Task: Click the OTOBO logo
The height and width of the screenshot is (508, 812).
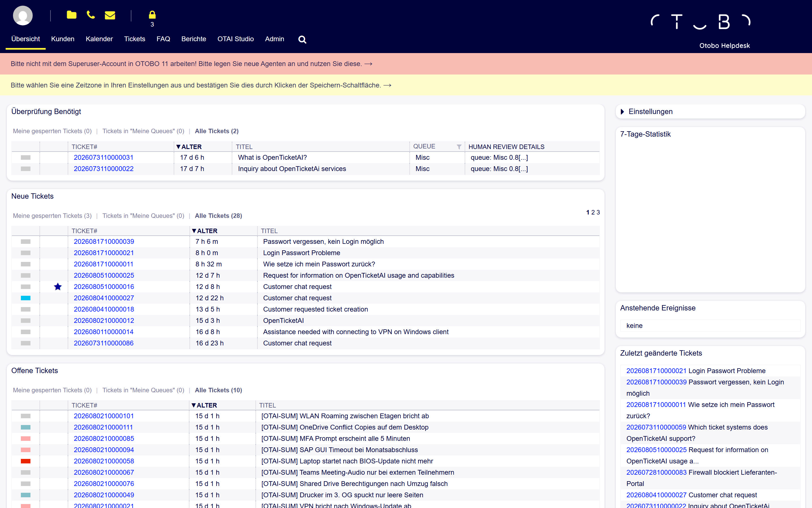Action: click(x=700, y=22)
